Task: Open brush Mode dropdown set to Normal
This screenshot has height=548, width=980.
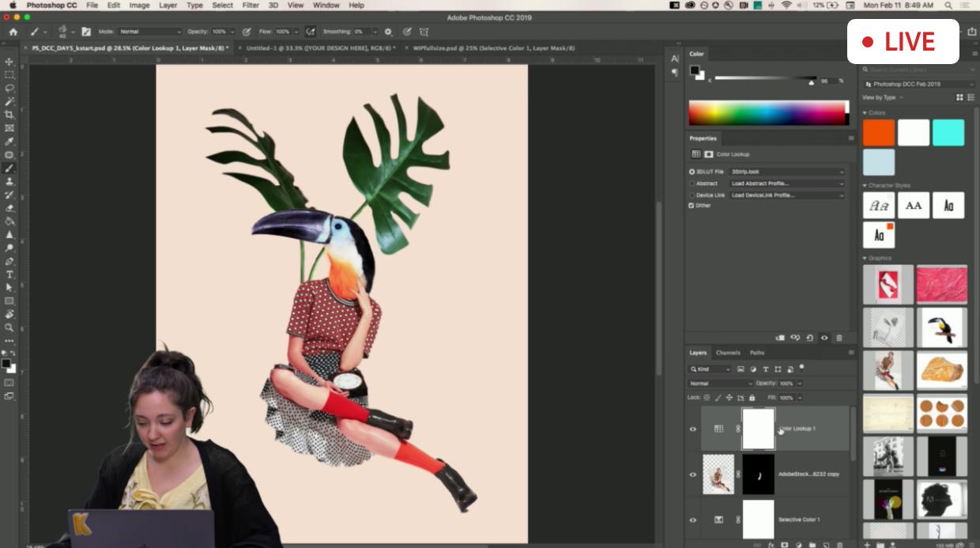Action: tap(150, 32)
